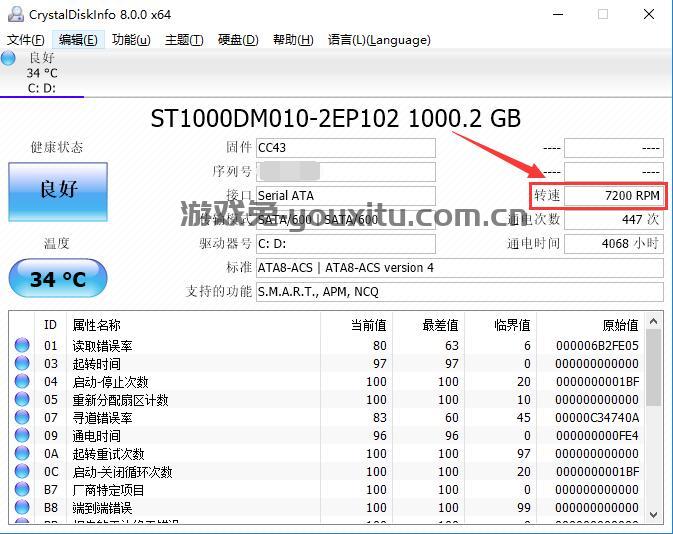Click the disk model title ST1000DM010-2EP102
The width and height of the screenshot is (673, 534).
pyautogui.click(x=275, y=119)
